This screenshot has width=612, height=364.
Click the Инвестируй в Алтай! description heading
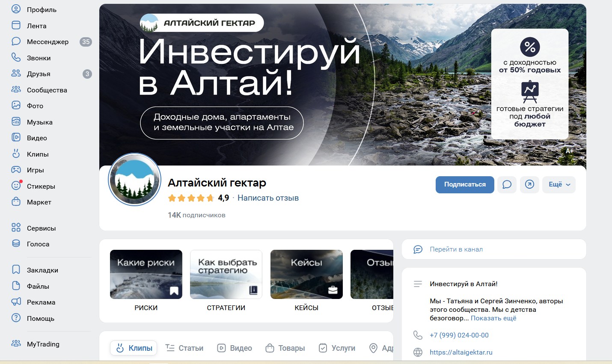[x=463, y=284]
